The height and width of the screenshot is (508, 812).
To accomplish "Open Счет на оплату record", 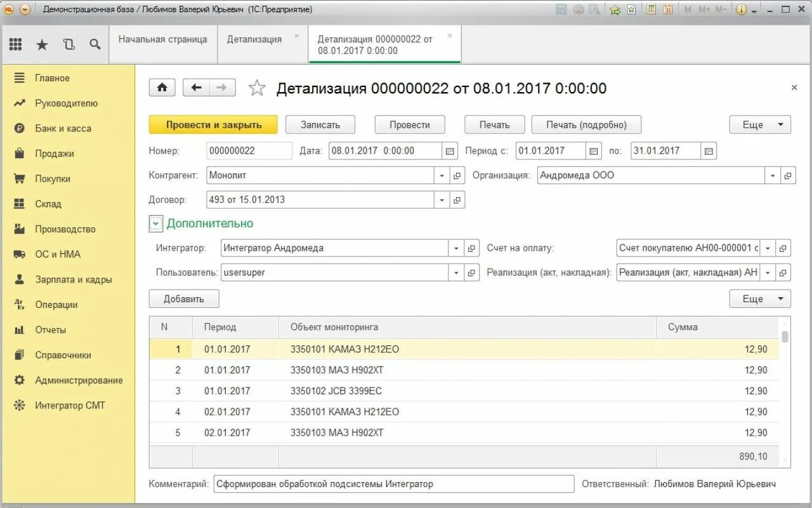I will tap(783, 248).
